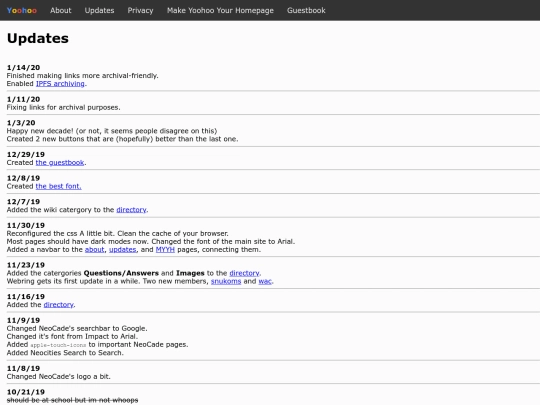Select Updates in the navigation bar
The height and width of the screenshot is (405, 540).
click(100, 10)
